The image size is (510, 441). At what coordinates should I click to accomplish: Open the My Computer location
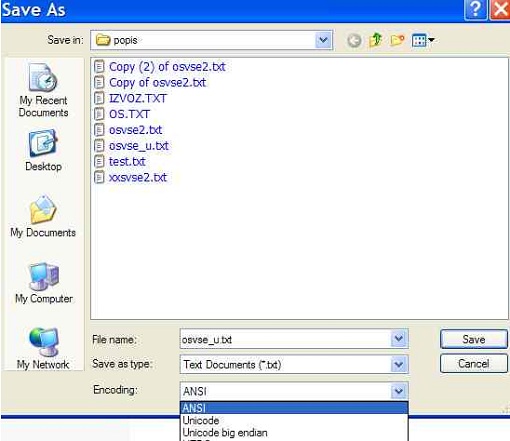(44, 283)
